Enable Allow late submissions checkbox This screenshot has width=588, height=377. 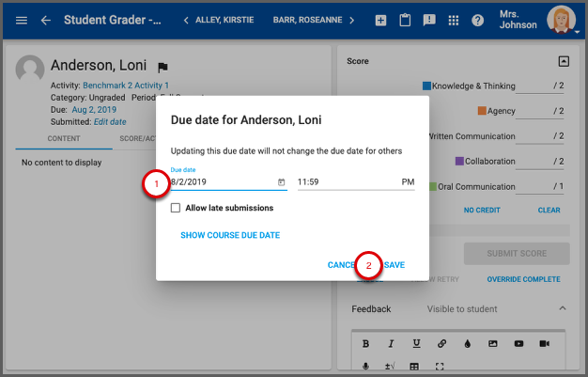click(x=176, y=208)
